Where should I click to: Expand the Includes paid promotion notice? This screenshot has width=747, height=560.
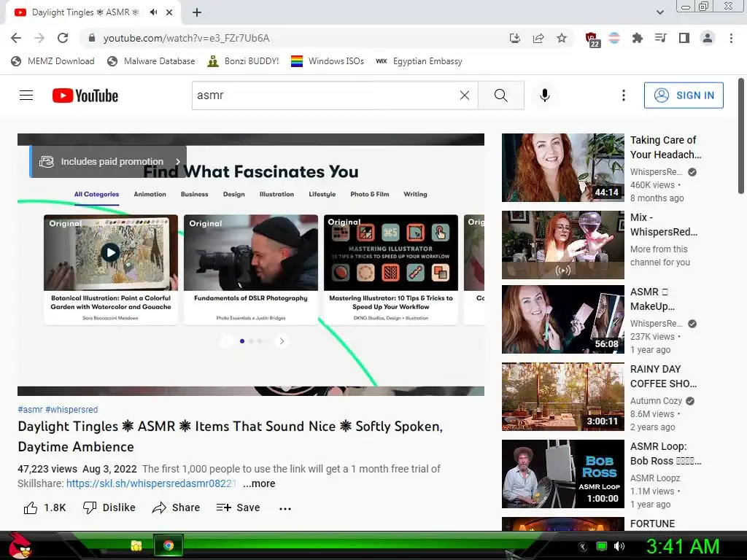tap(109, 161)
